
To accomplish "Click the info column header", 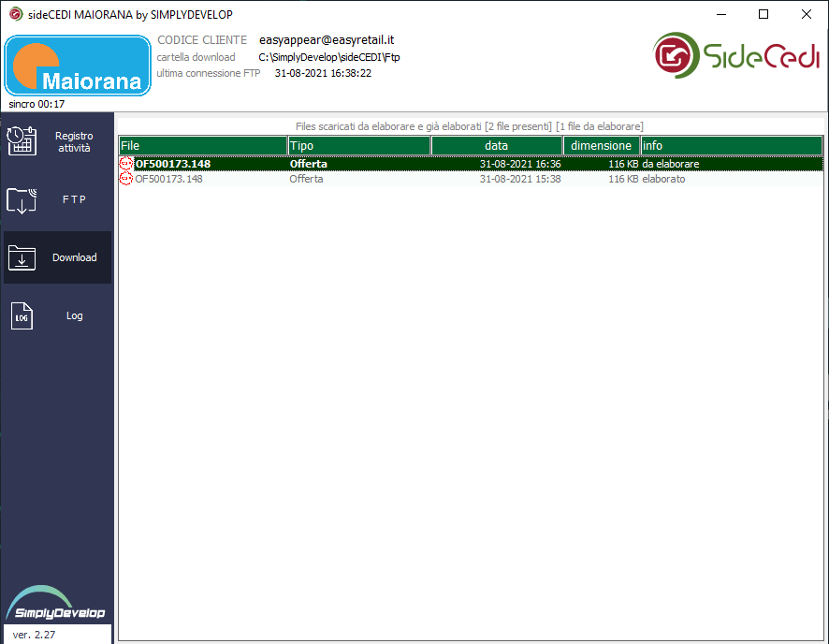I will (x=730, y=146).
